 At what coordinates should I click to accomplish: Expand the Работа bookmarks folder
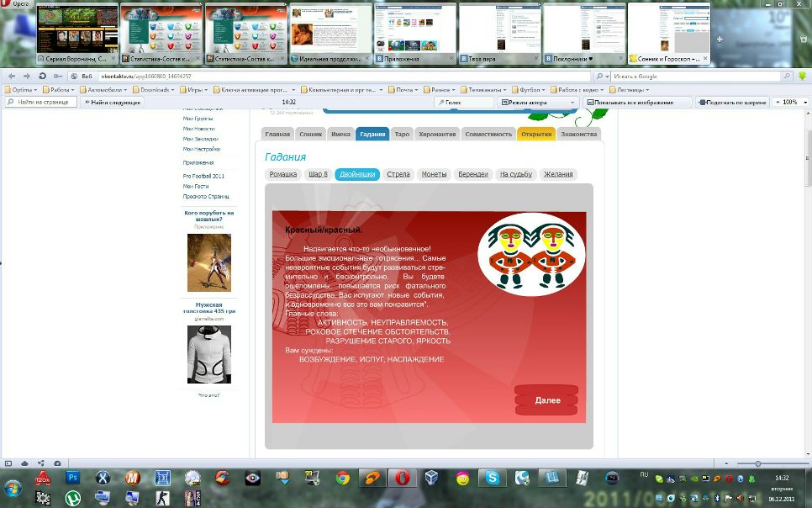pos(60,89)
